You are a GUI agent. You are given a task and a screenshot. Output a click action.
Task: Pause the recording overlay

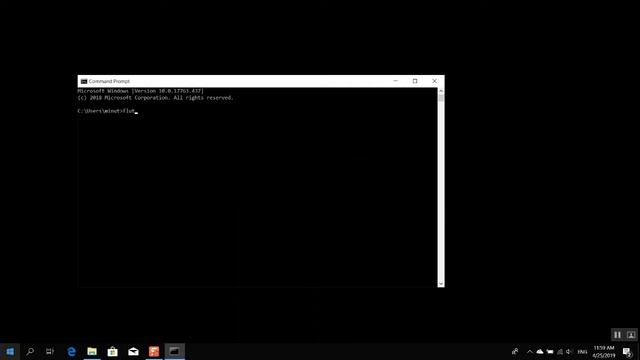617,335
